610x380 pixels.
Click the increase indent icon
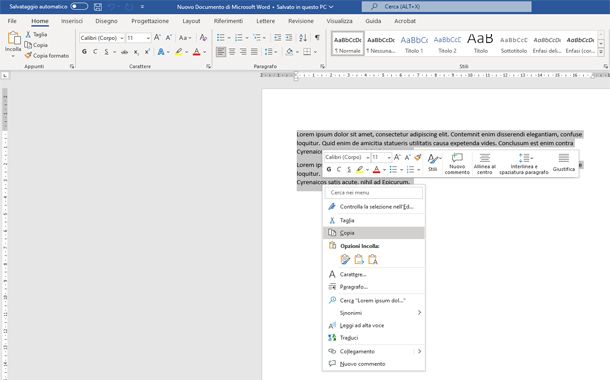pyautogui.click(x=289, y=38)
